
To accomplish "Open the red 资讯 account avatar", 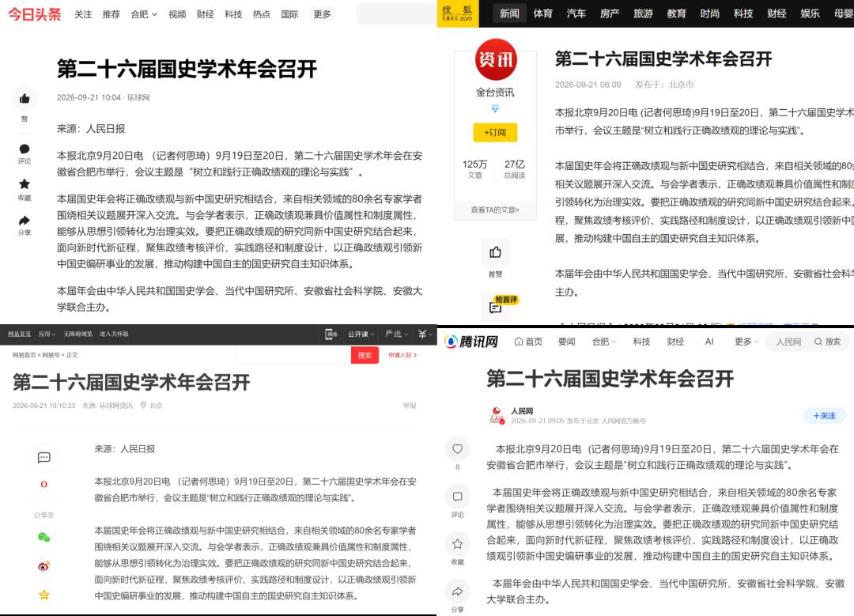I will point(496,59).
